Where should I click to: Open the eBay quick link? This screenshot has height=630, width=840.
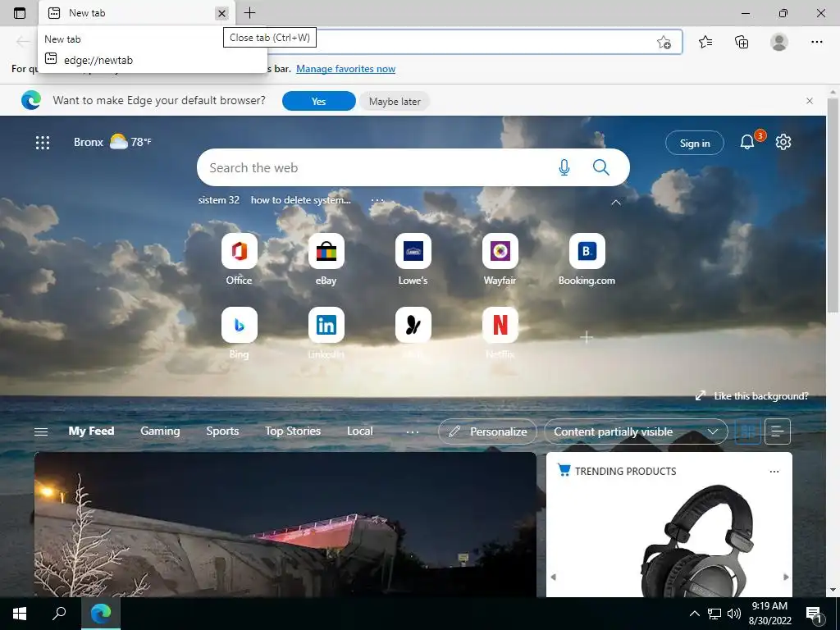click(326, 260)
